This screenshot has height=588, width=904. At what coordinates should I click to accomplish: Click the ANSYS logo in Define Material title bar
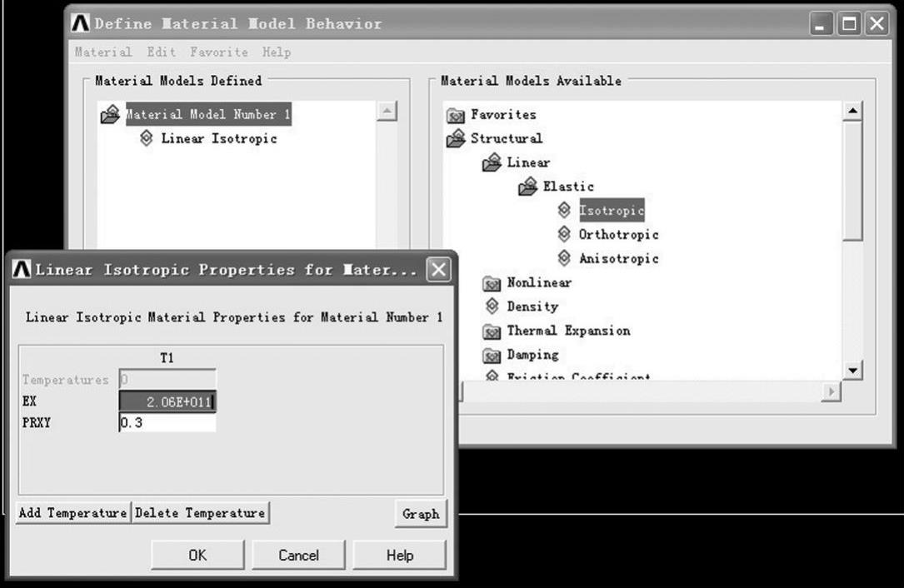(x=81, y=23)
